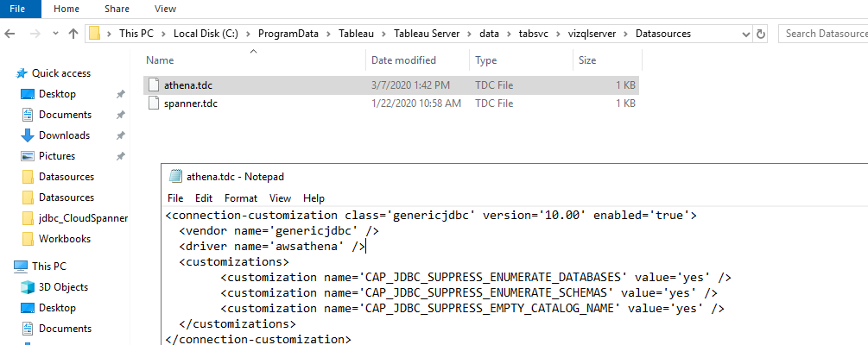Sort files by Date modified column
Screen dimensions: 868x345
[x=403, y=60]
